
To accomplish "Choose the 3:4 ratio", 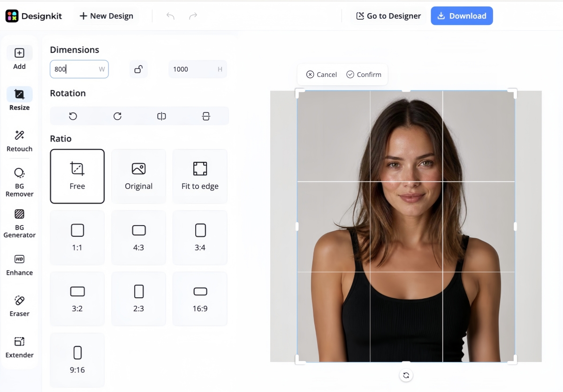I will point(200,238).
